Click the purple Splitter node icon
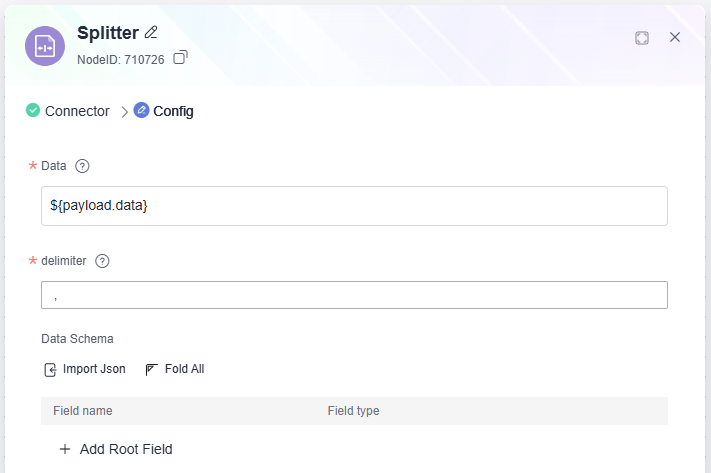 [x=45, y=46]
